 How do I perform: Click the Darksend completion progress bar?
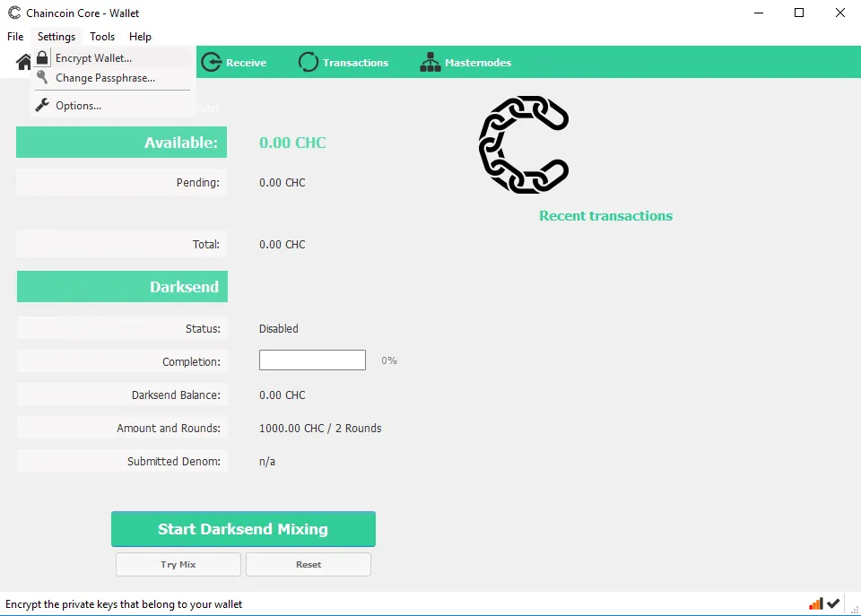coord(312,360)
